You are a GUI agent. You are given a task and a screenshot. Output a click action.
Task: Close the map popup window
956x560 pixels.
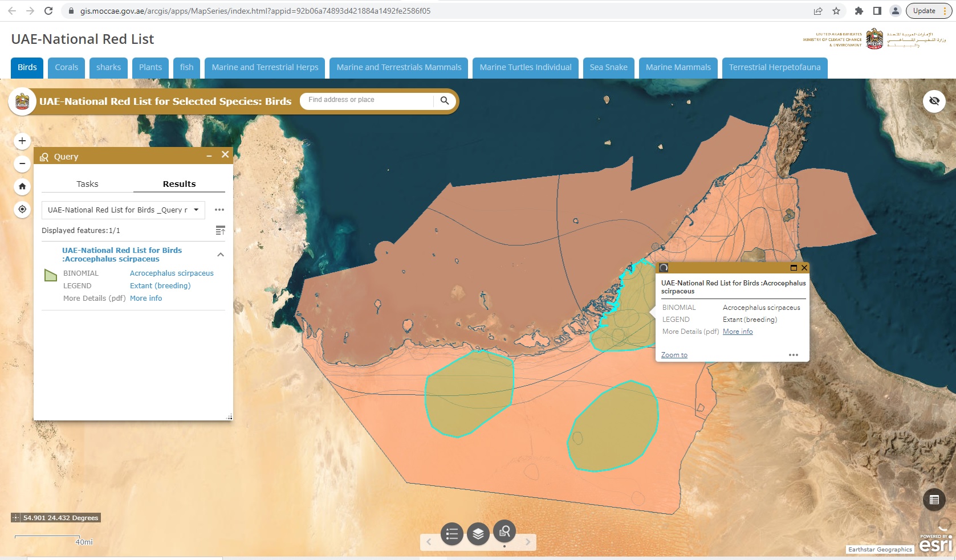(804, 268)
